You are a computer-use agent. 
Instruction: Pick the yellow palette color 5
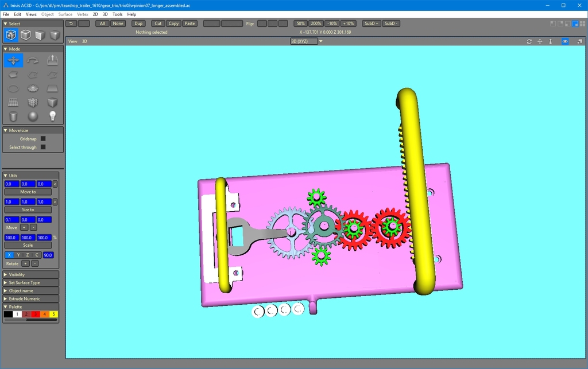point(53,314)
